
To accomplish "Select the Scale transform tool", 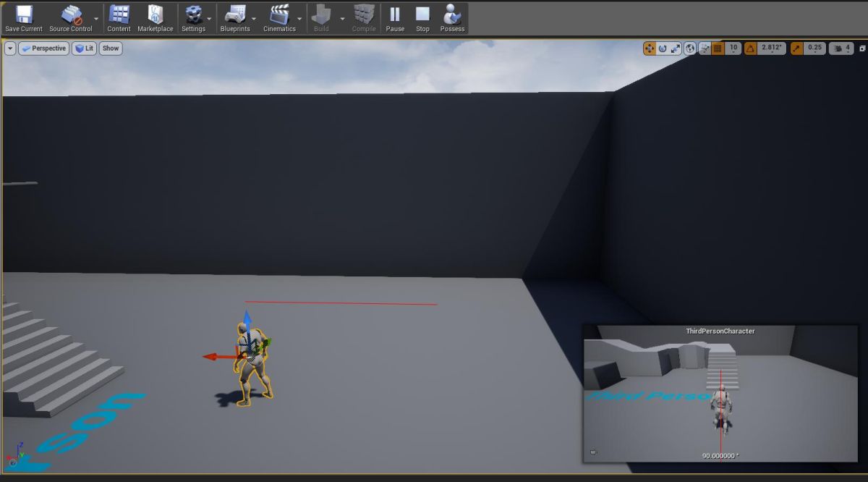I will (676, 48).
